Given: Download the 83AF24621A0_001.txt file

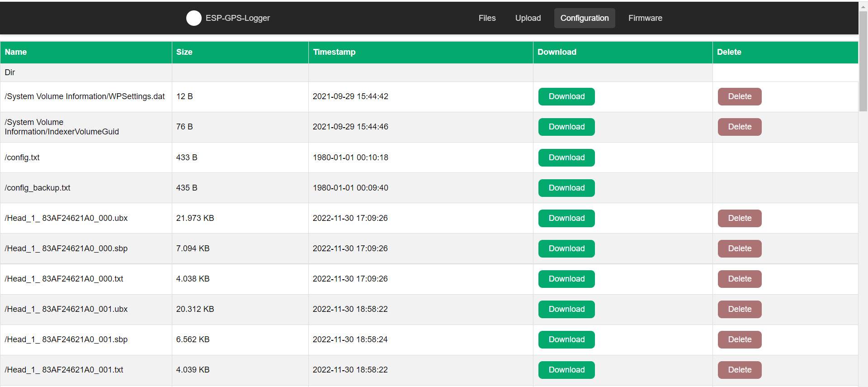Looking at the screenshot, I should (566, 370).
